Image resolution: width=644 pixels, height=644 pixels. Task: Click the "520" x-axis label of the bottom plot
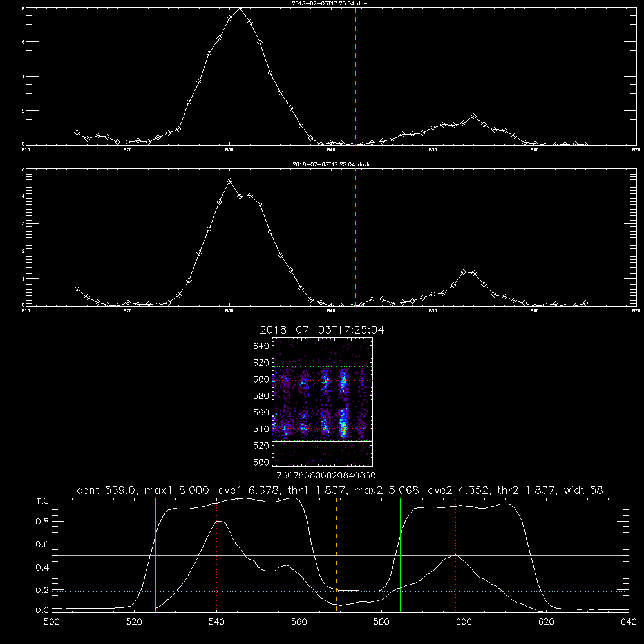pyautogui.click(x=134, y=622)
